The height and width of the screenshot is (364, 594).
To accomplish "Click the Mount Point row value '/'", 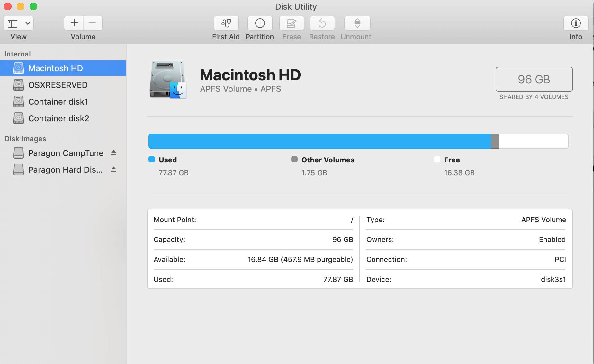I will 352,220.
